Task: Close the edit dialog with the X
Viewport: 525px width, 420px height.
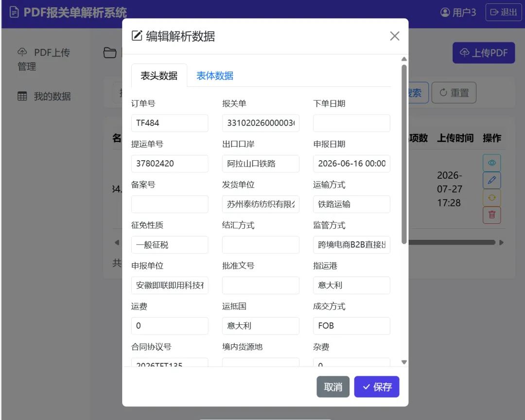Action: [395, 36]
